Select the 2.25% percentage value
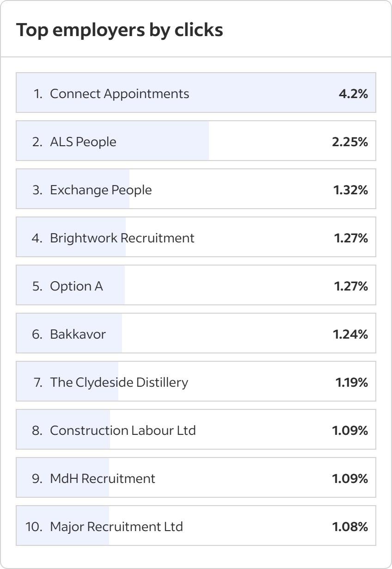 click(x=350, y=142)
